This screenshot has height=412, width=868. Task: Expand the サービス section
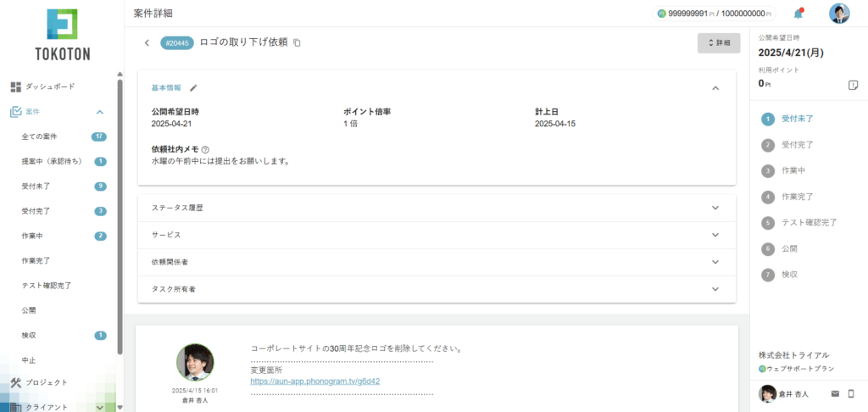pos(715,235)
